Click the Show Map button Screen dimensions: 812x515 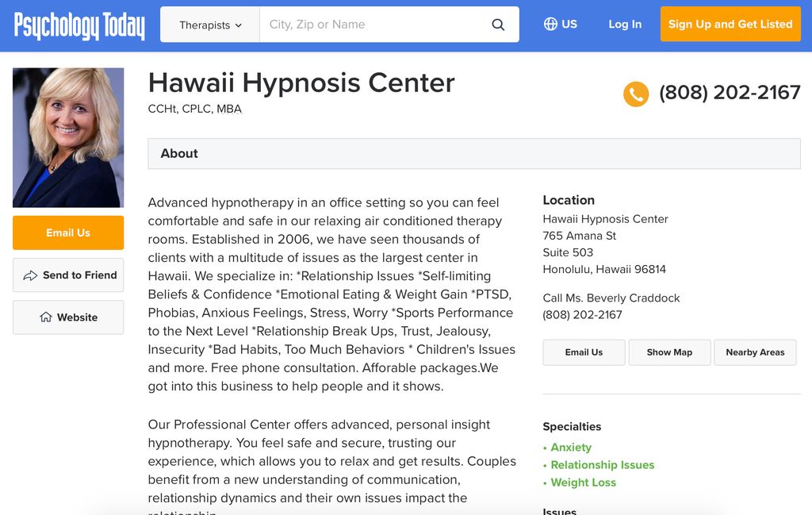coord(669,352)
